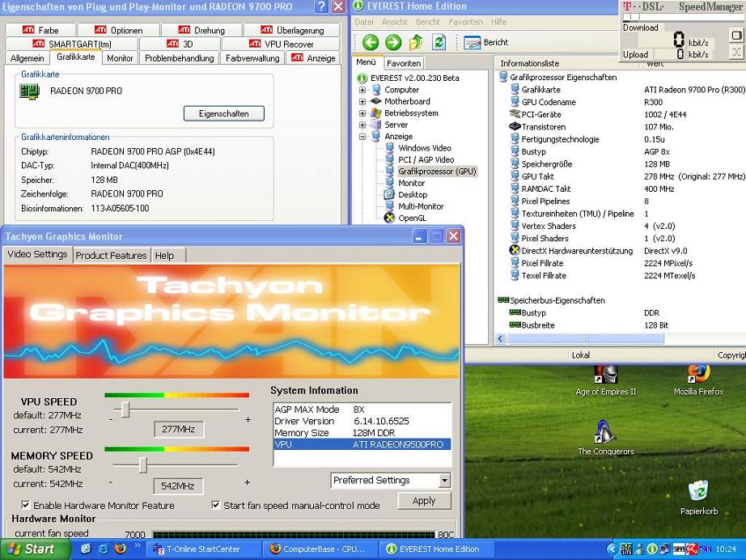Viewport: 746px width, 560px height.
Task: Go forward with EVEREST green forward arrow
Action: [x=393, y=42]
